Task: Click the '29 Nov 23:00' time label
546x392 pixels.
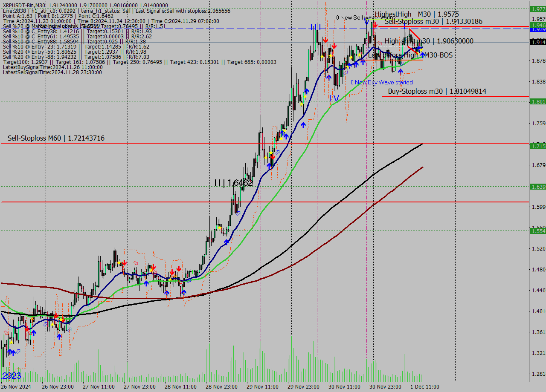Action: click(x=303, y=387)
